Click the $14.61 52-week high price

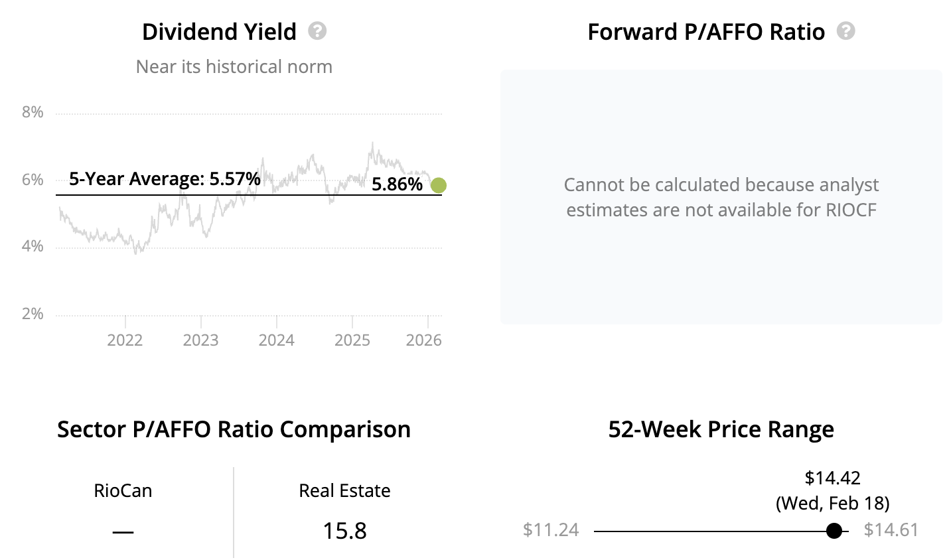pos(891,530)
